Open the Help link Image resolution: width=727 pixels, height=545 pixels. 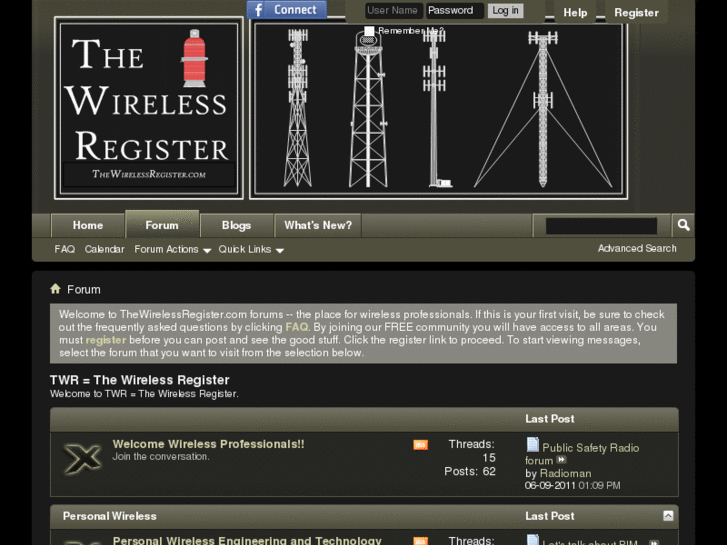coord(575,13)
